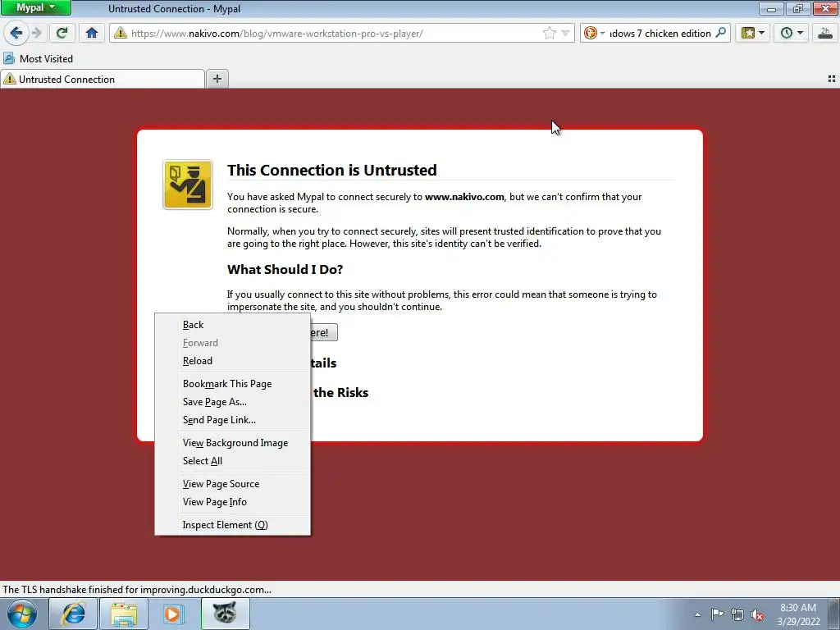
Task: Bookmark the page with the star icon
Action: tap(549, 33)
